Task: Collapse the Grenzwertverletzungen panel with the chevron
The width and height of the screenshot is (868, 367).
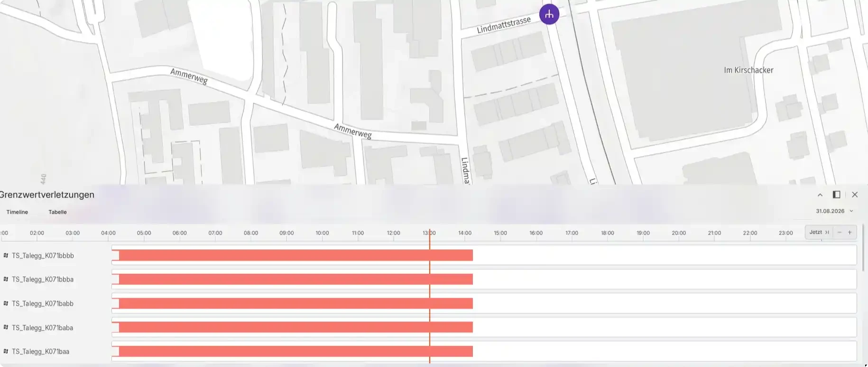Action: (820, 195)
